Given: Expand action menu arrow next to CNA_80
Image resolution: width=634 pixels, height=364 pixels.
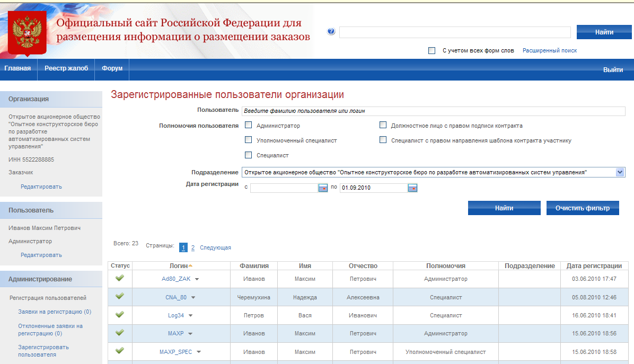Looking at the screenshot, I should (193, 298).
